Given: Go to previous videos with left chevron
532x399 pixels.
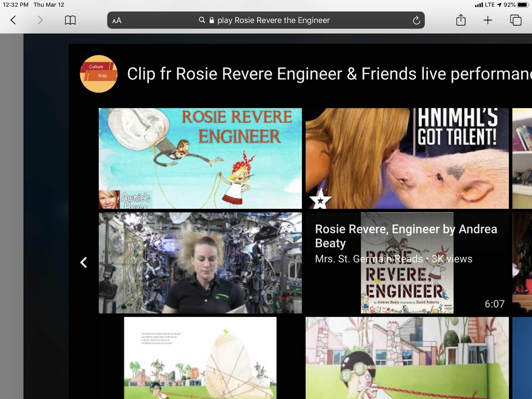Looking at the screenshot, I should click(x=83, y=262).
